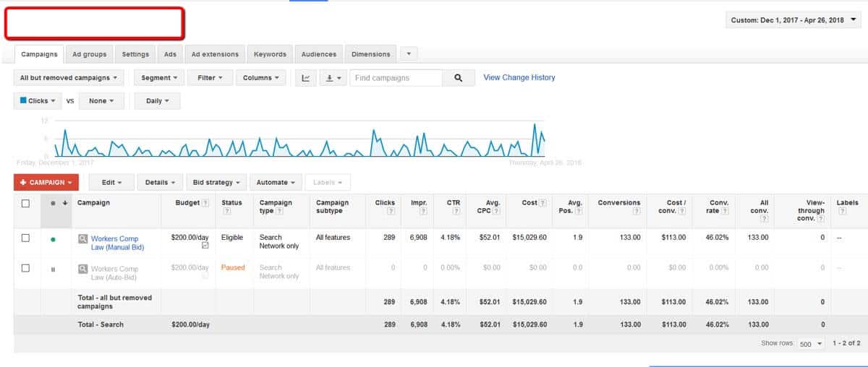The height and width of the screenshot is (367, 868).
Task: Open the Edit dropdown menu
Action: coord(111,183)
